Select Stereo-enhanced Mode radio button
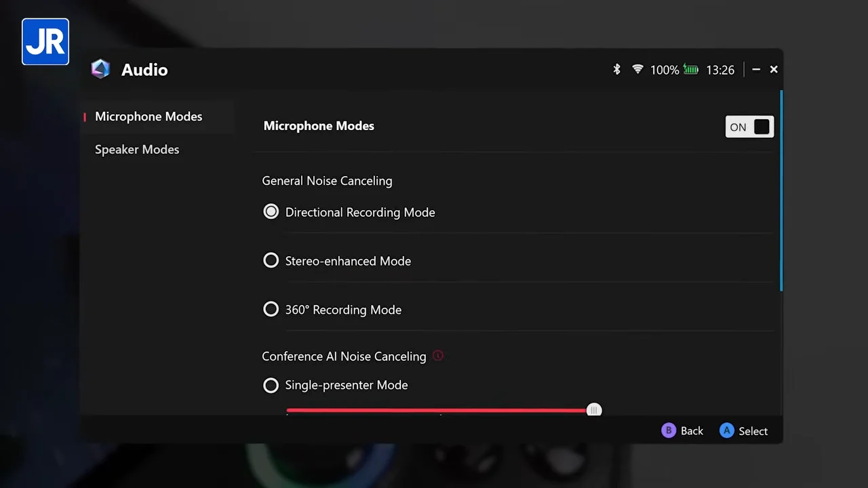 (x=271, y=261)
